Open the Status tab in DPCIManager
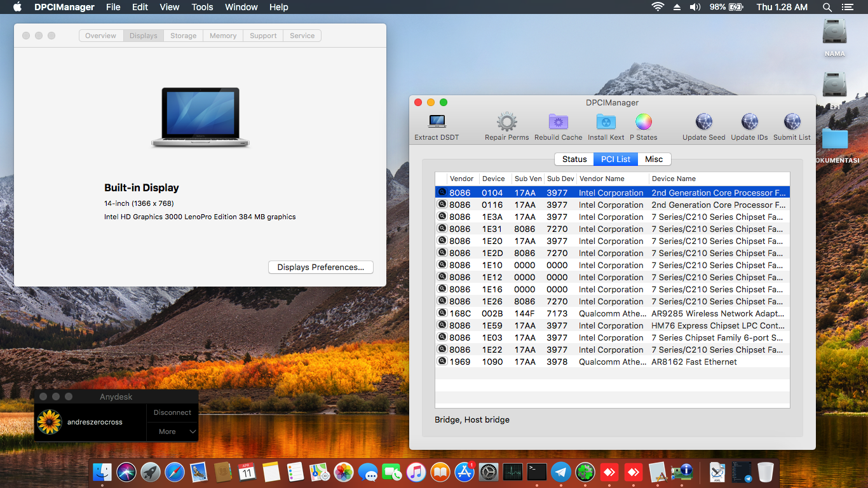Viewport: 868px width, 488px height. [574, 159]
